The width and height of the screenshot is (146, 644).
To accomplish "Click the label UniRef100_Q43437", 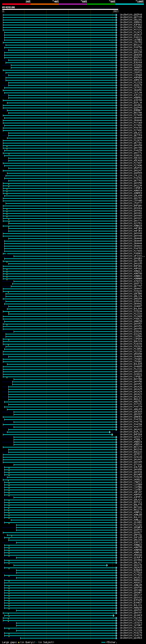I will tap(131, 35).
